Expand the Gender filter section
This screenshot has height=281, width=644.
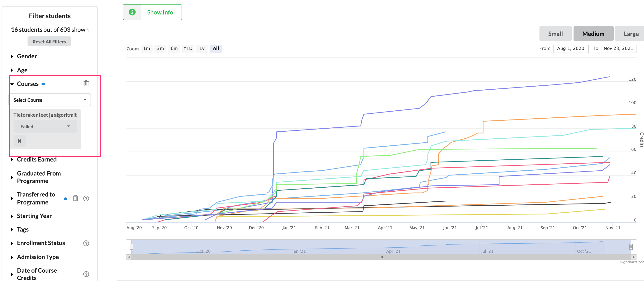[x=27, y=56]
